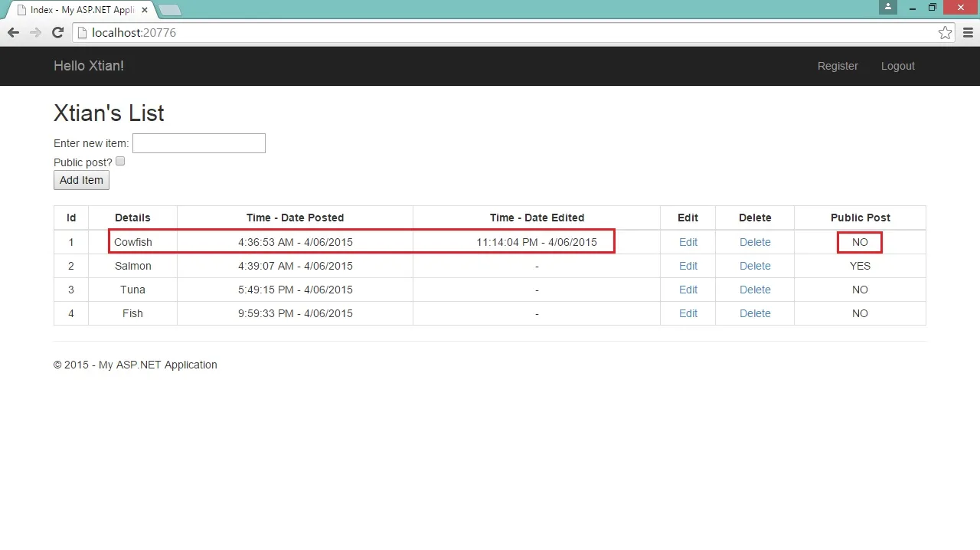Click the NO public post value for Tuna

tap(860, 290)
